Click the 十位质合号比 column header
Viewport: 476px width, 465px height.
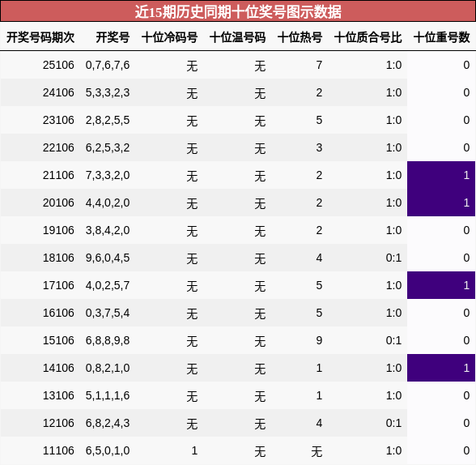(368, 37)
